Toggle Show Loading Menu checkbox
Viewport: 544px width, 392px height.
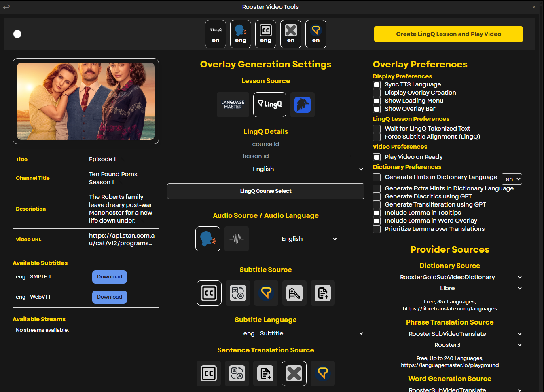point(377,101)
